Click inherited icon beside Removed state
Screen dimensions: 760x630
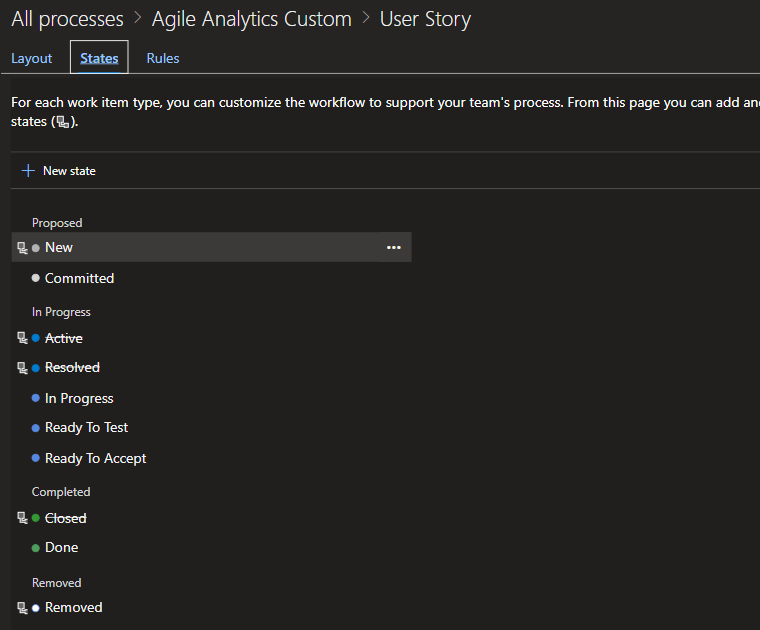coord(22,608)
